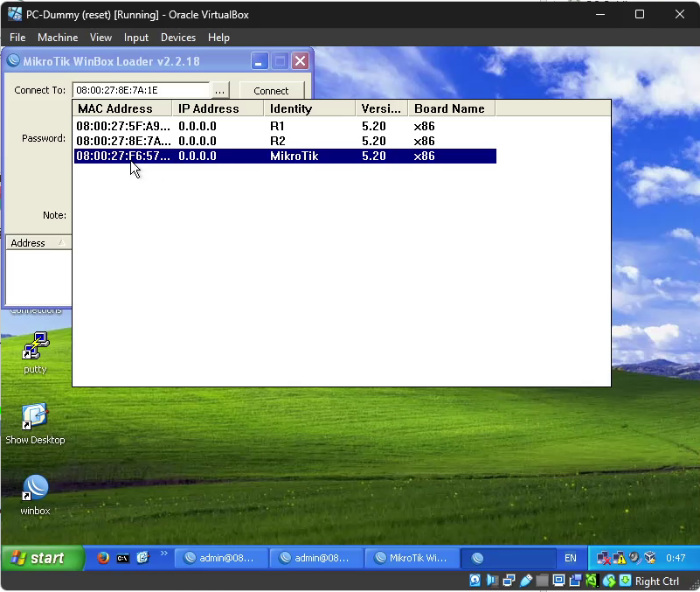
Task: Click the WinBox Loader title bar icon
Action: click(13, 60)
